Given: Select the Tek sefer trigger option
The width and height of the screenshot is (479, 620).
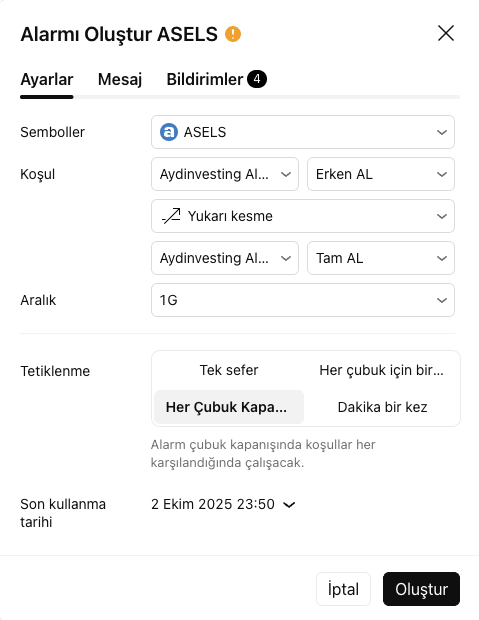Looking at the screenshot, I should pos(229,370).
